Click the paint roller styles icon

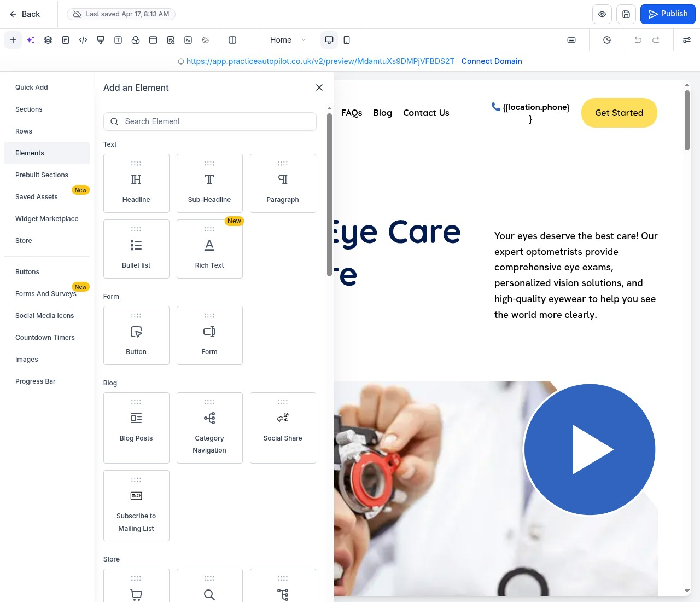pos(101,40)
